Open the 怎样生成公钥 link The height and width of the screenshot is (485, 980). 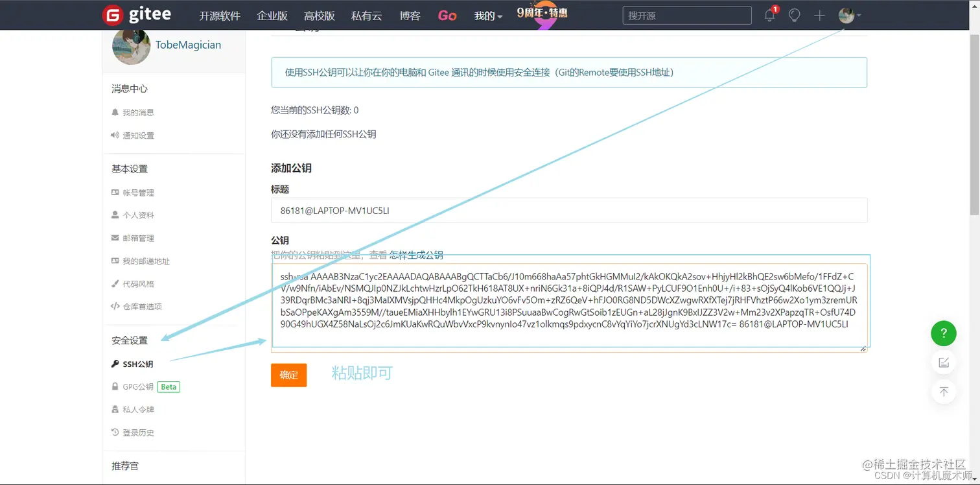coord(416,254)
